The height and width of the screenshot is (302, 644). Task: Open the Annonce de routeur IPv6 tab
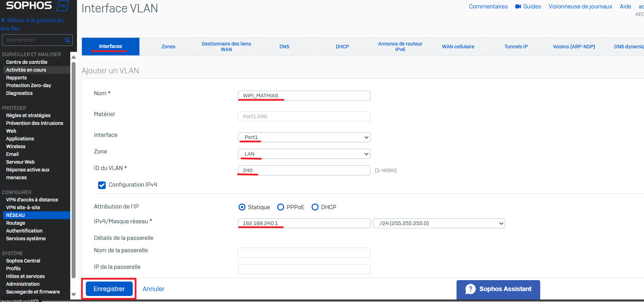pyautogui.click(x=400, y=47)
